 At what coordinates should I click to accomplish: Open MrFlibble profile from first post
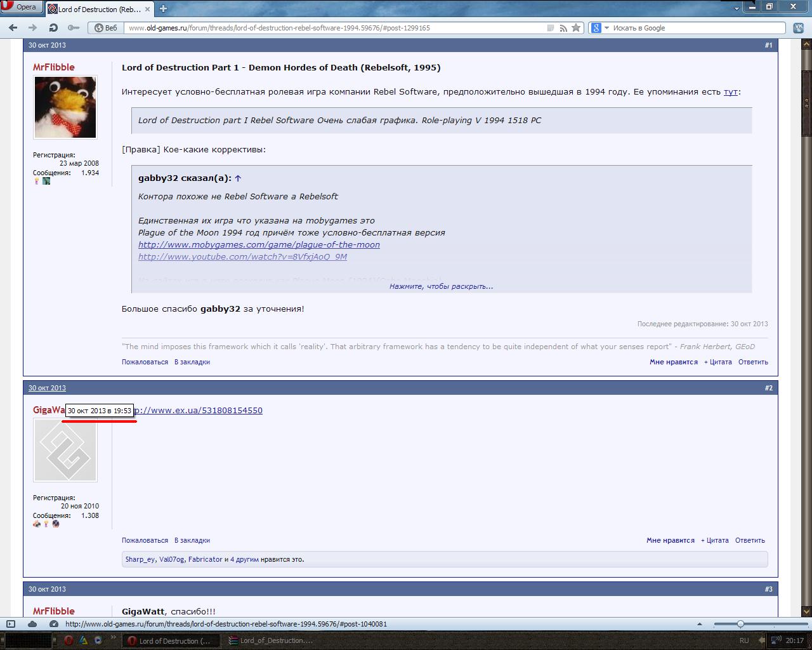[x=54, y=67]
